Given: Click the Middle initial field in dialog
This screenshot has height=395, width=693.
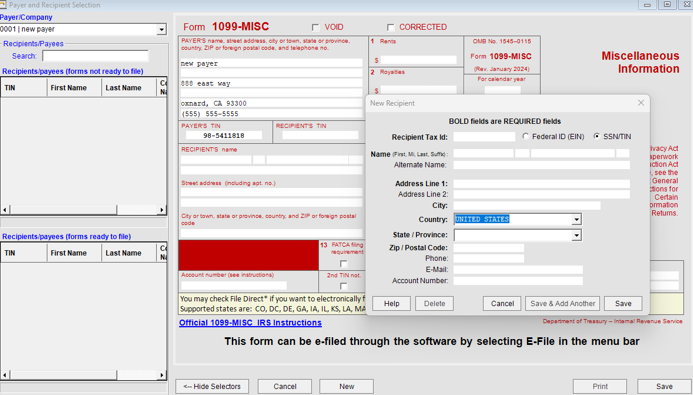Looking at the screenshot, I should pos(522,153).
